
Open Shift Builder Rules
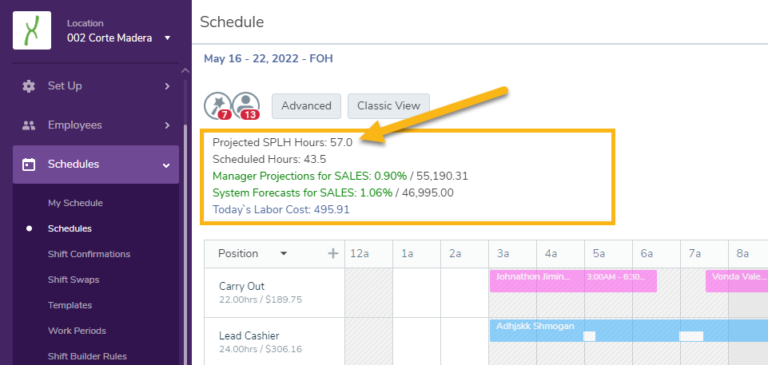pos(87,356)
